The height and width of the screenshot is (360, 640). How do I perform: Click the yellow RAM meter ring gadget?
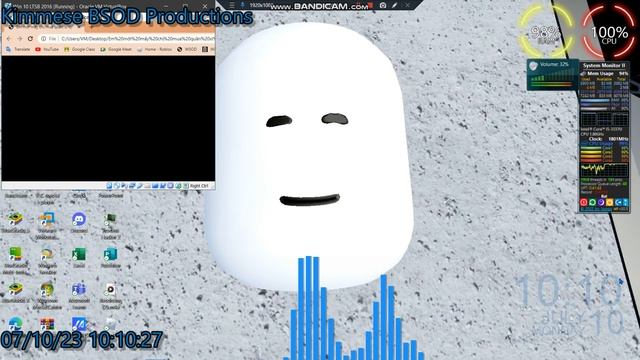pyautogui.click(x=546, y=32)
